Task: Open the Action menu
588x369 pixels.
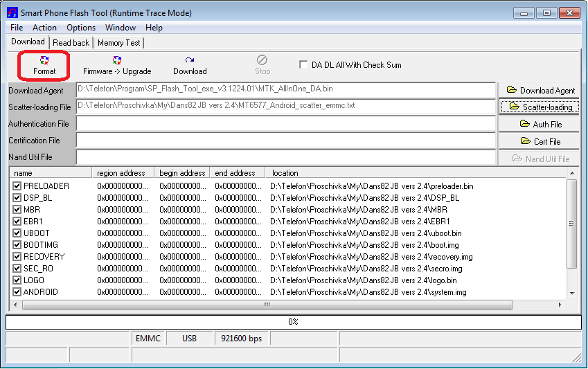Action: (44, 28)
